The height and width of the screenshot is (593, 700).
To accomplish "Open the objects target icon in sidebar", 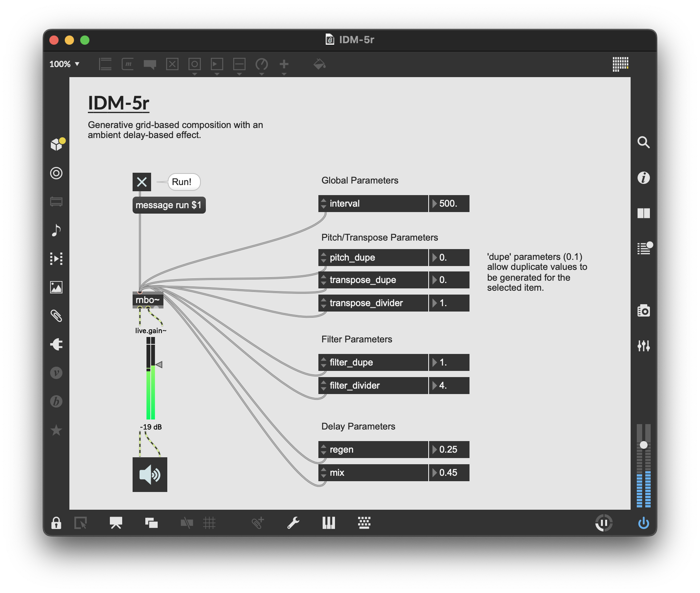I will 56,173.
